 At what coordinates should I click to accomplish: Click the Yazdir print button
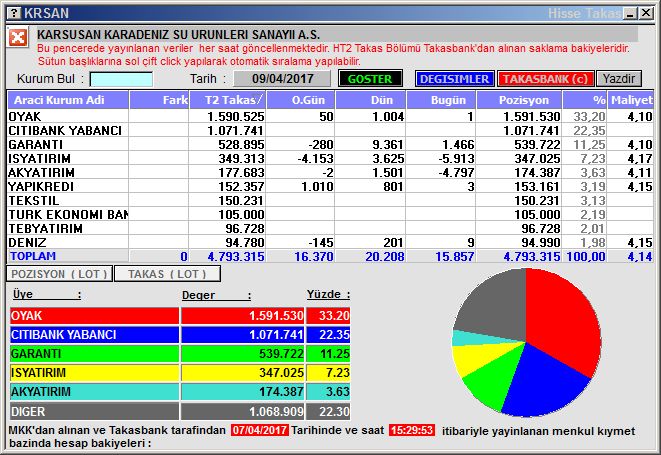coord(619,79)
